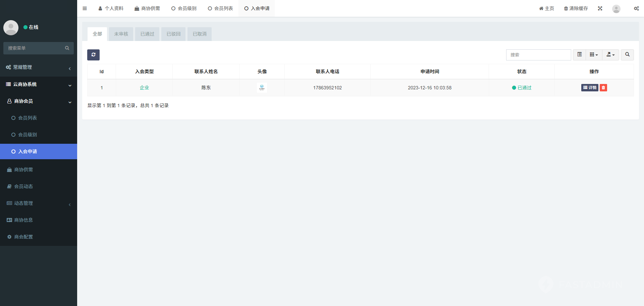The width and height of the screenshot is (644, 306).
Task: Sort by the Id column header
Action: tap(102, 72)
